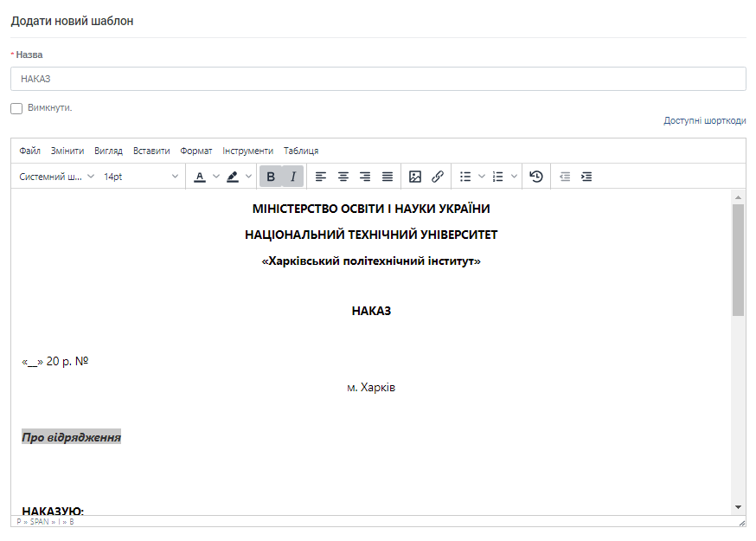Toggle italic formatting button

tap(292, 177)
